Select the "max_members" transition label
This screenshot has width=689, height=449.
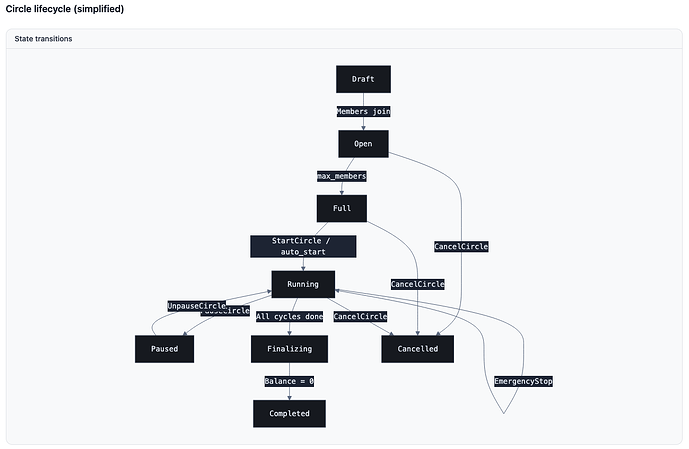[342, 176]
